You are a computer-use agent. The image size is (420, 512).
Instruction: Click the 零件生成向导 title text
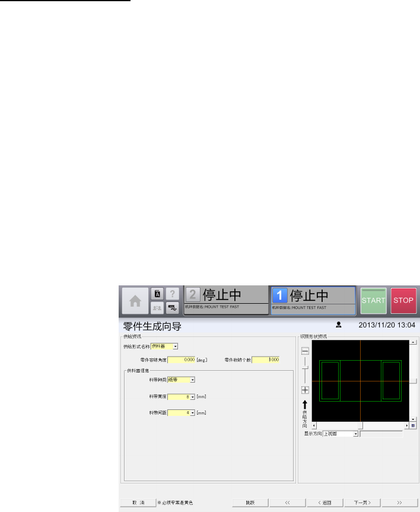coord(152,326)
